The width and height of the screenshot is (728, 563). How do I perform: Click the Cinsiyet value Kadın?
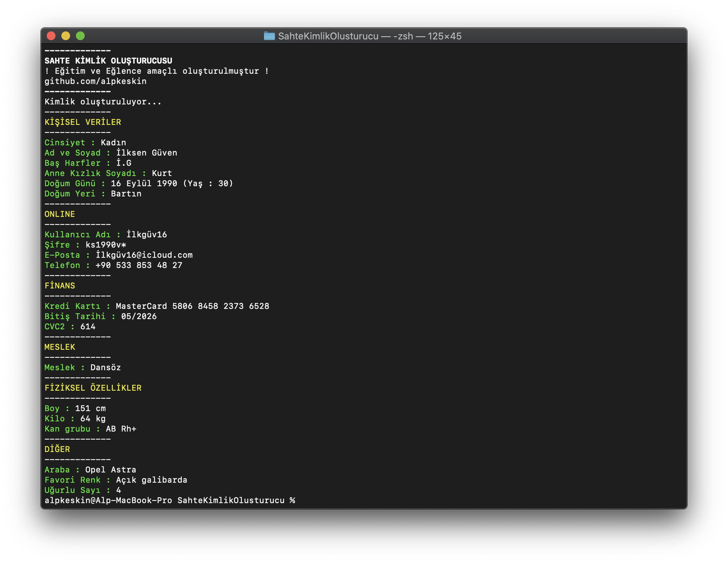pos(114,142)
